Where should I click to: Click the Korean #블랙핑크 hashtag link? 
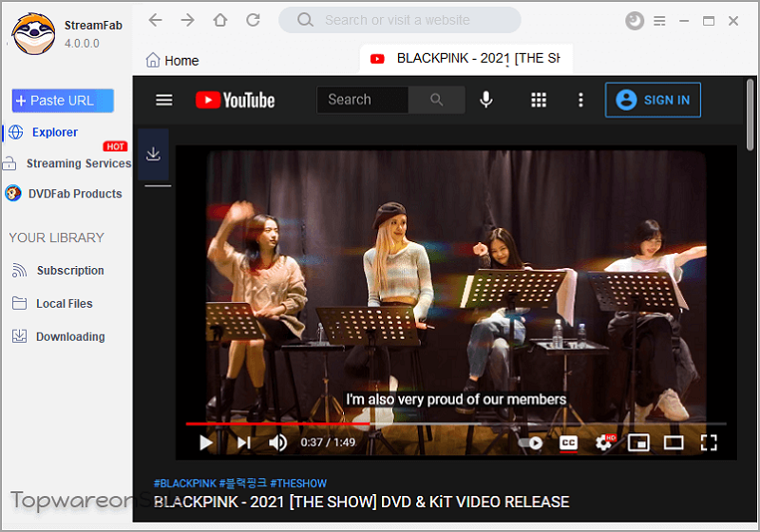pyautogui.click(x=243, y=483)
